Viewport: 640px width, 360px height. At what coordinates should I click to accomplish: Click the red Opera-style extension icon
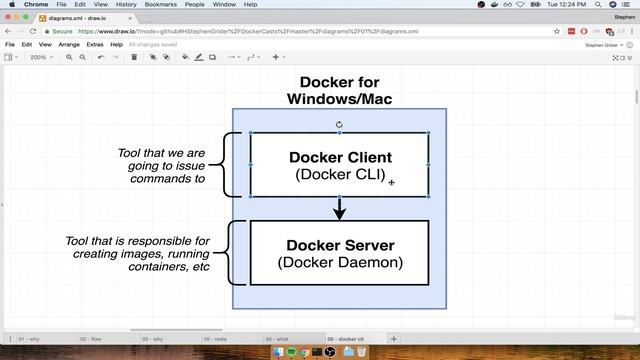tap(584, 31)
